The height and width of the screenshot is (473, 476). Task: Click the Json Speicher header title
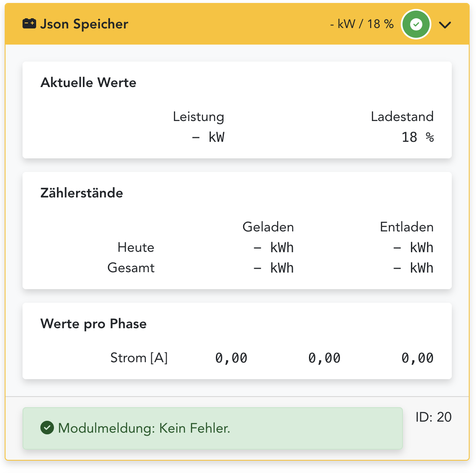(x=84, y=24)
